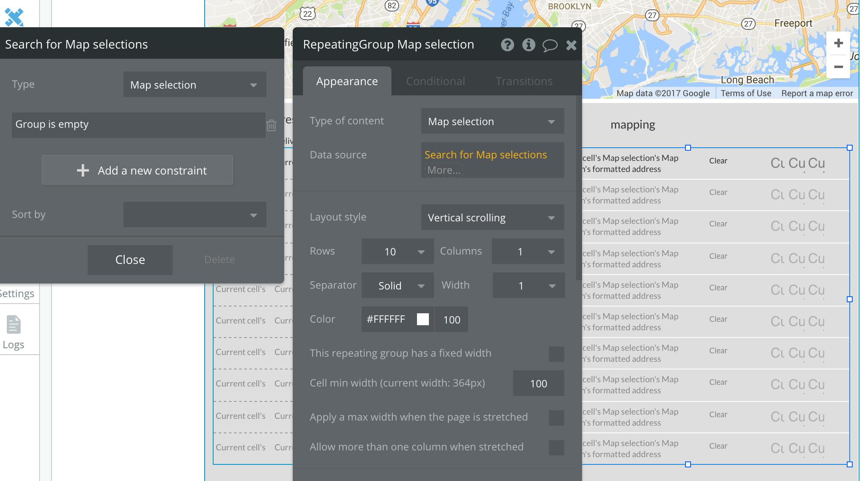Open the Layout style dropdown
This screenshot has height=481, width=868.
(x=492, y=218)
